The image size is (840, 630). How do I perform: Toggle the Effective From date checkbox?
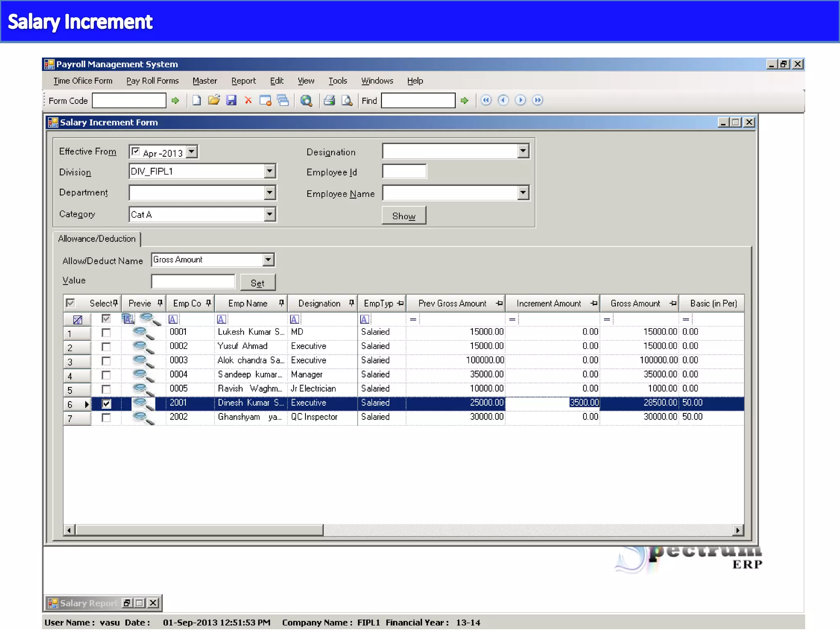tap(136, 151)
